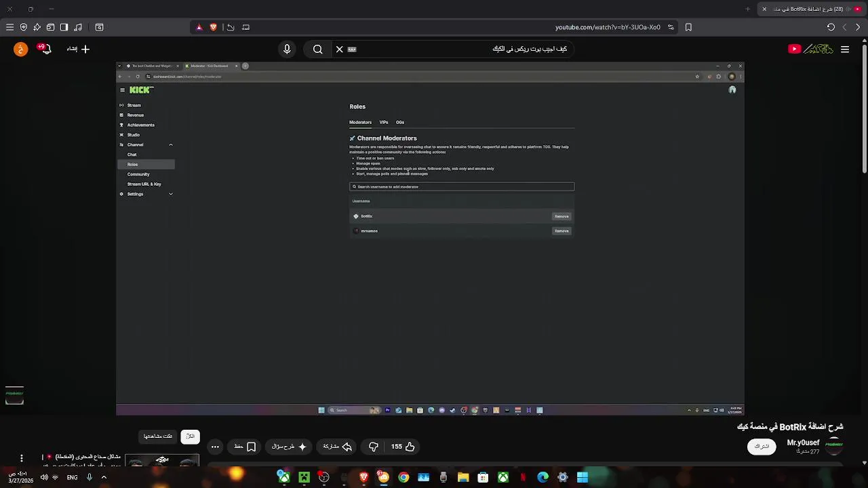The height and width of the screenshot is (488, 868).
Task: Switch to the VIPs tab
Action: click(384, 122)
